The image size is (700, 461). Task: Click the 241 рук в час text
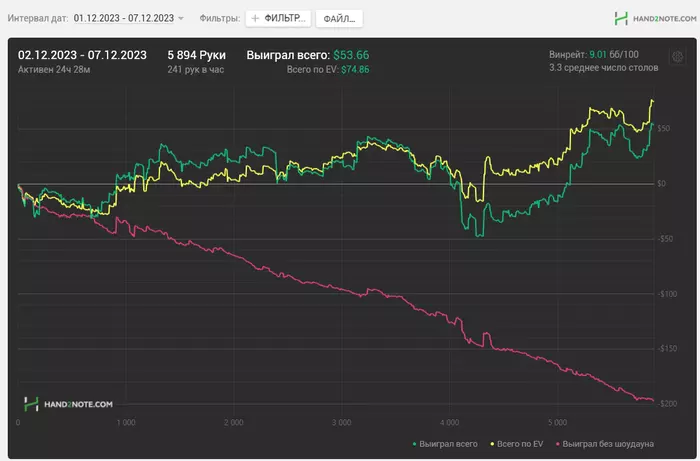[x=196, y=70]
